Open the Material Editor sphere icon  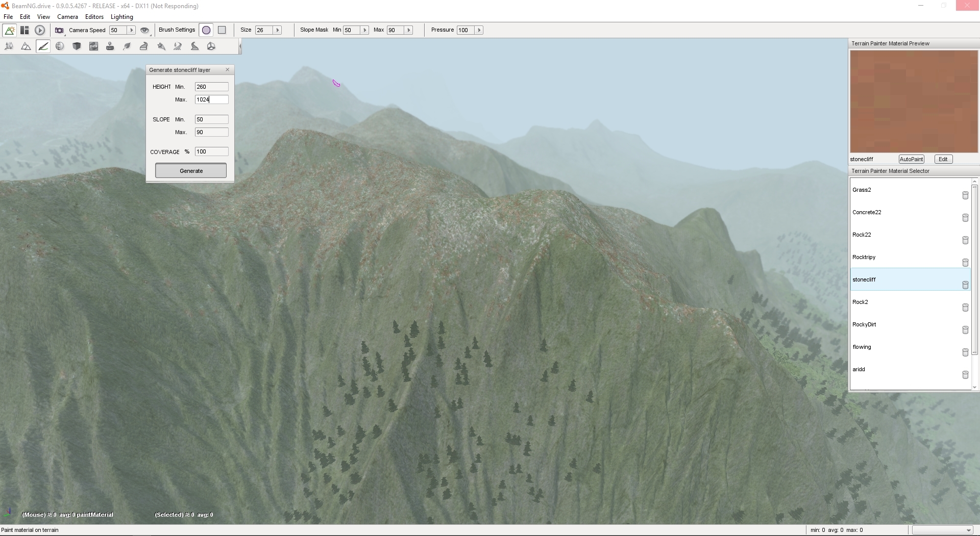point(60,46)
